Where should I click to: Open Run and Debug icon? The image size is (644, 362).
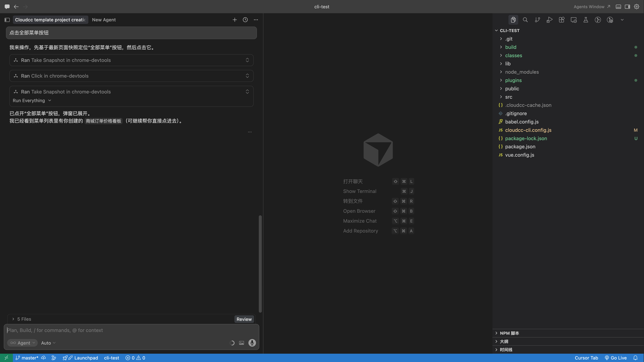pyautogui.click(x=549, y=20)
